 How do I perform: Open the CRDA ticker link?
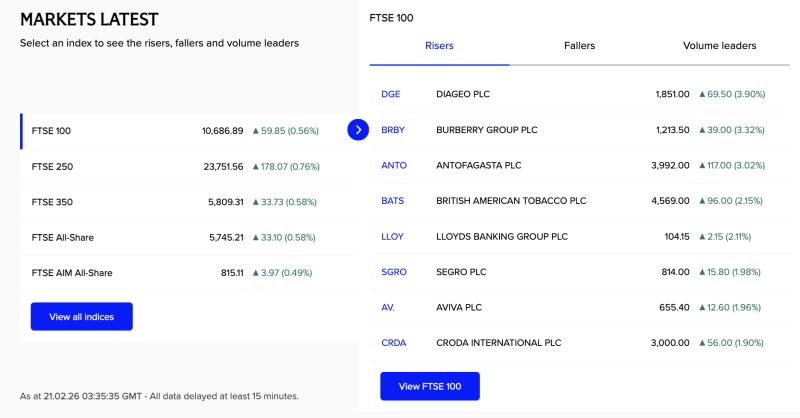tap(394, 343)
